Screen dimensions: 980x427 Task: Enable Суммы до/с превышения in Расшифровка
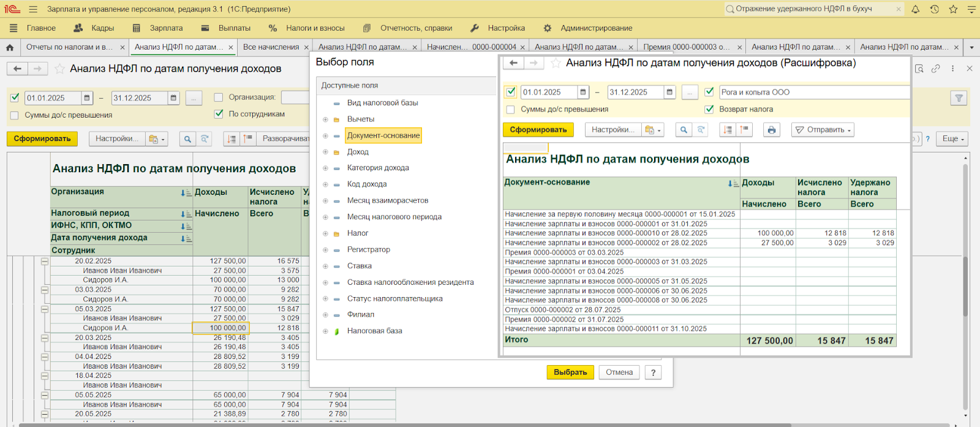(510, 110)
